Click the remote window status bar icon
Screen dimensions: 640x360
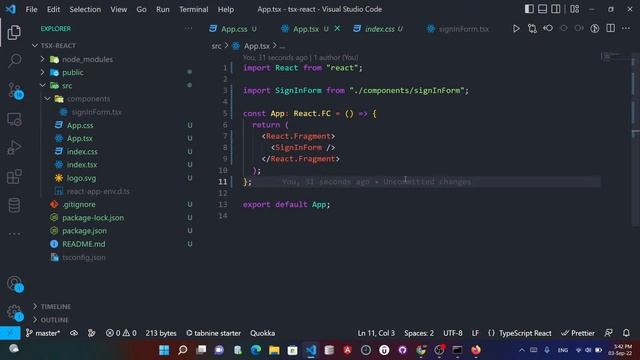click(10, 333)
